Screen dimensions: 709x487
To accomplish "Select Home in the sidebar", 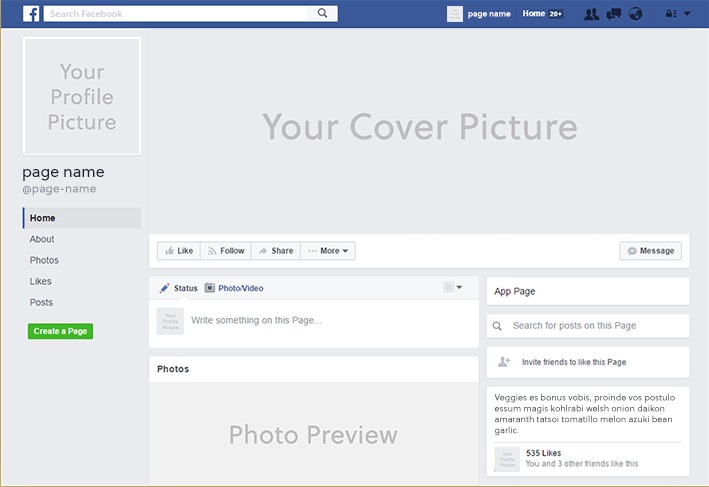I will [x=82, y=218].
